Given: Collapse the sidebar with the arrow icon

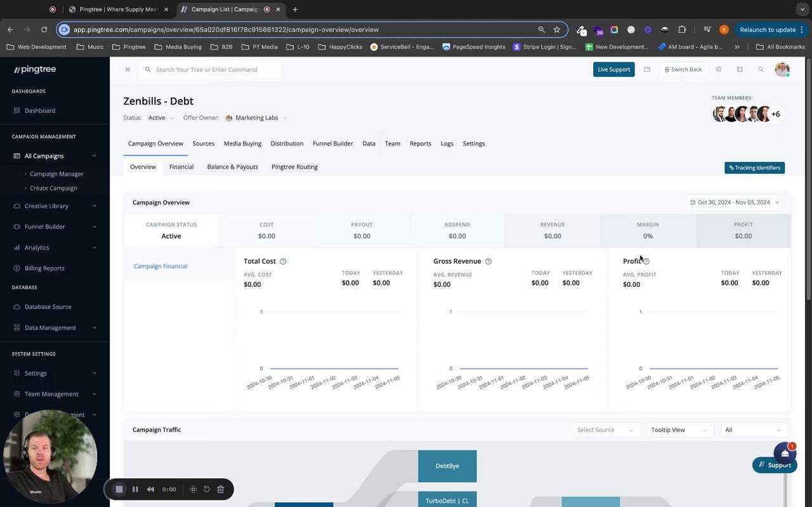Looking at the screenshot, I should 128,69.
